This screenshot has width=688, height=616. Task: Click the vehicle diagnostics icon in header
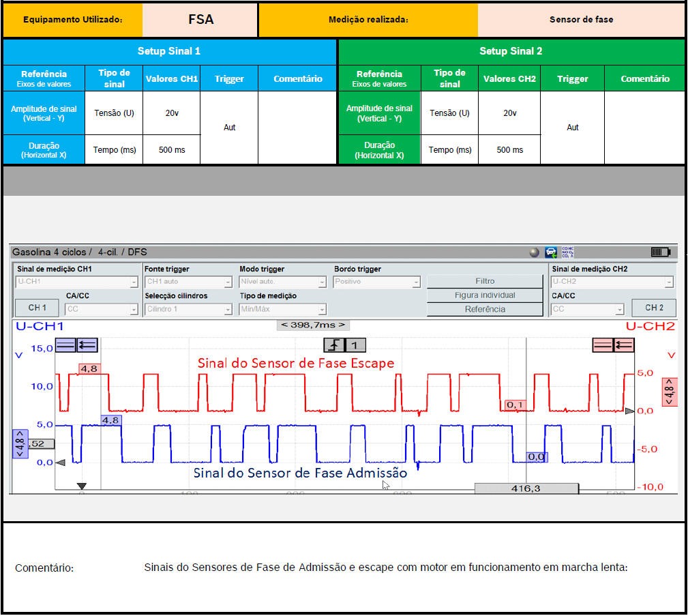pos(551,252)
